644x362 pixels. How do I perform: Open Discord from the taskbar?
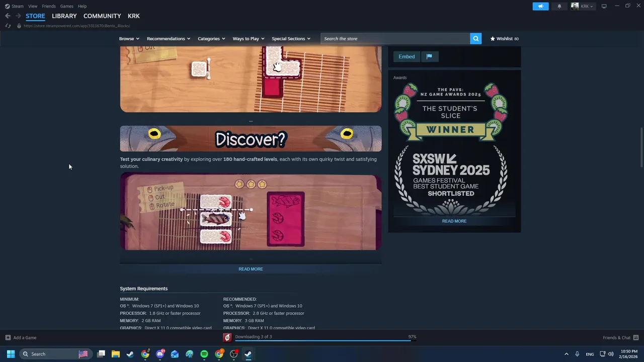click(160, 354)
